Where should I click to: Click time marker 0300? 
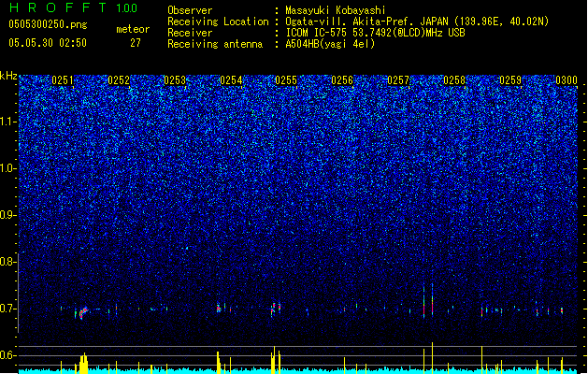coord(566,80)
